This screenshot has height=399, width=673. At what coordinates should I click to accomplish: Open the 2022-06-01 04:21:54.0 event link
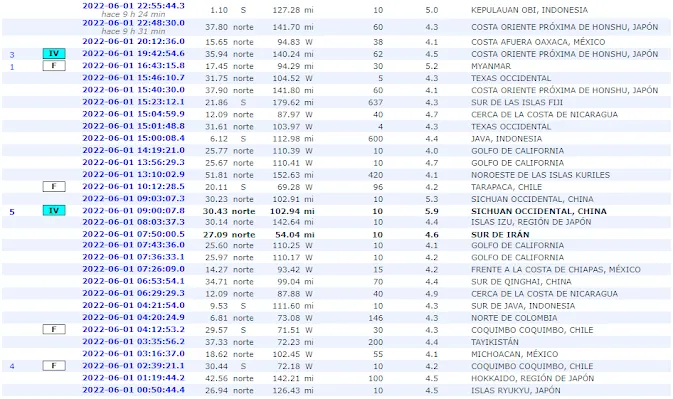click(133, 305)
